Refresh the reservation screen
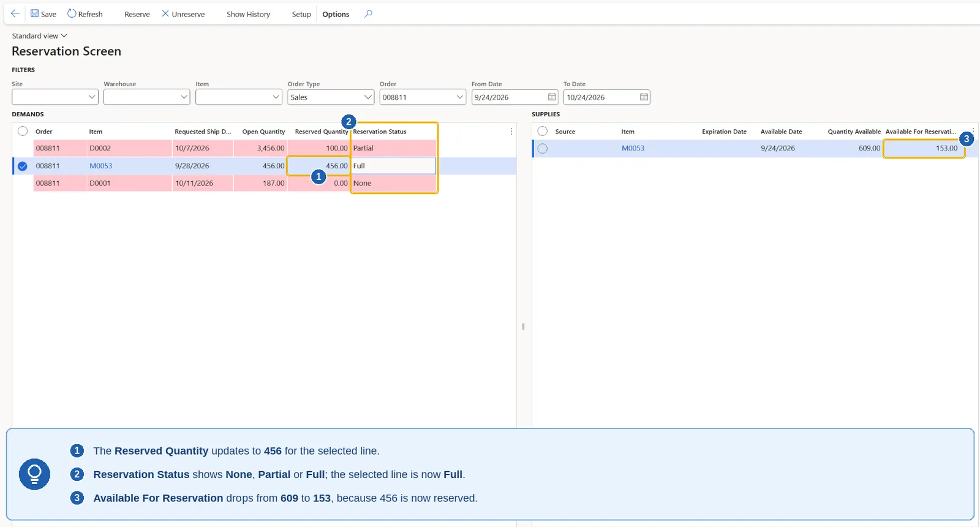 85,13
